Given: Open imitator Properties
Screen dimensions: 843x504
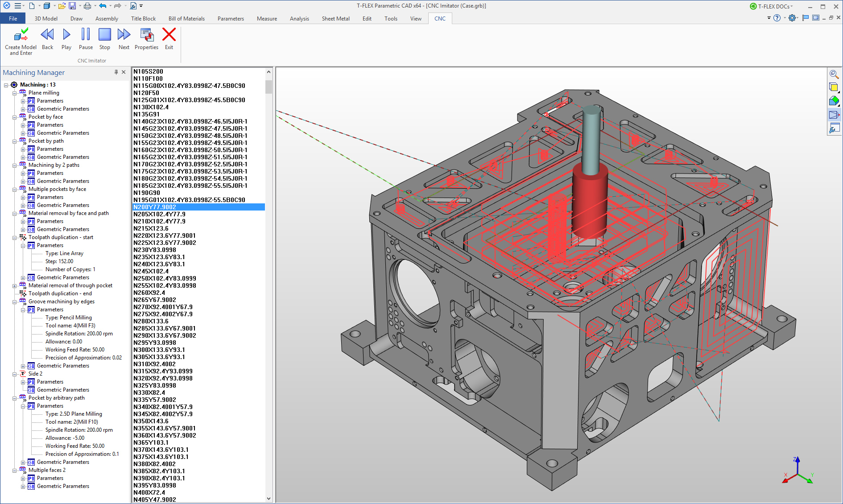Looking at the screenshot, I should click(147, 35).
